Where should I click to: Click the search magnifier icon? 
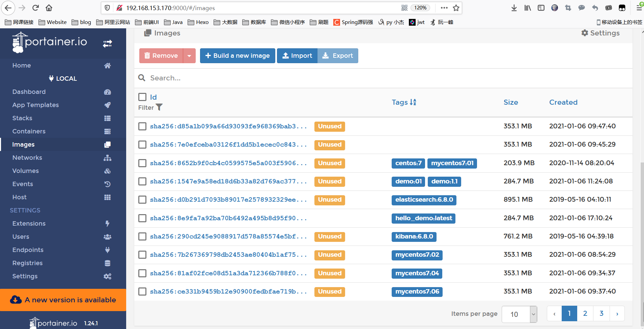pos(142,78)
